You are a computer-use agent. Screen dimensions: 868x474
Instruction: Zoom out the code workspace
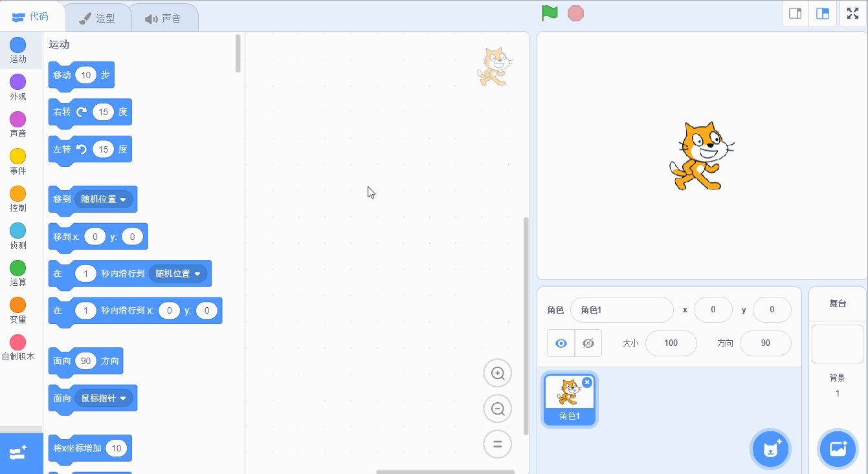point(498,409)
